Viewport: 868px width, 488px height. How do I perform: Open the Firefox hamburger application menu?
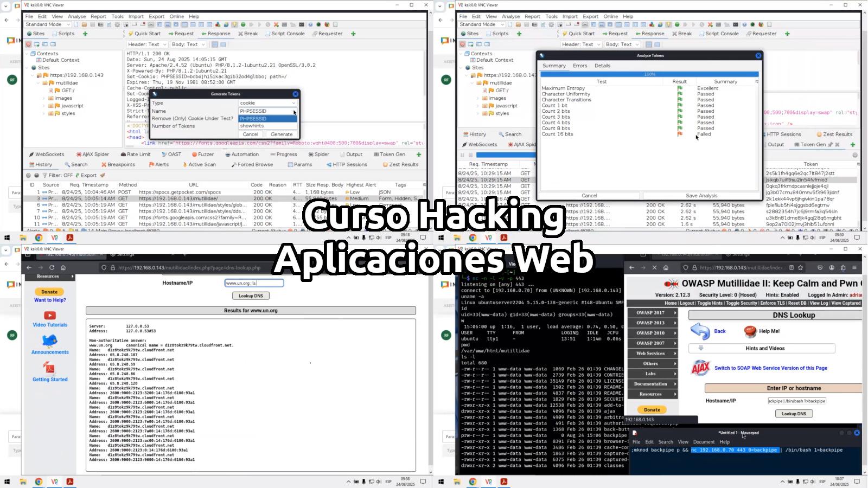coord(854,267)
